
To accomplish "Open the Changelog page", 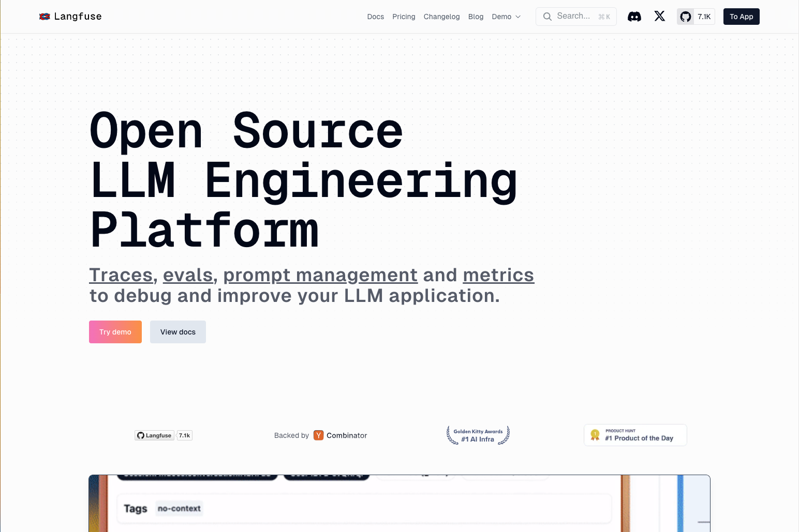I will pyautogui.click(x=441, y=17).
